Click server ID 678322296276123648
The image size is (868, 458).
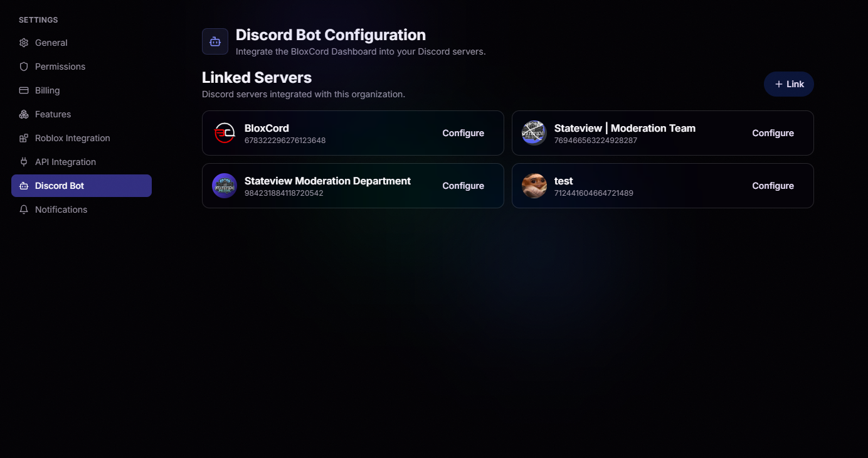point(285,141)
